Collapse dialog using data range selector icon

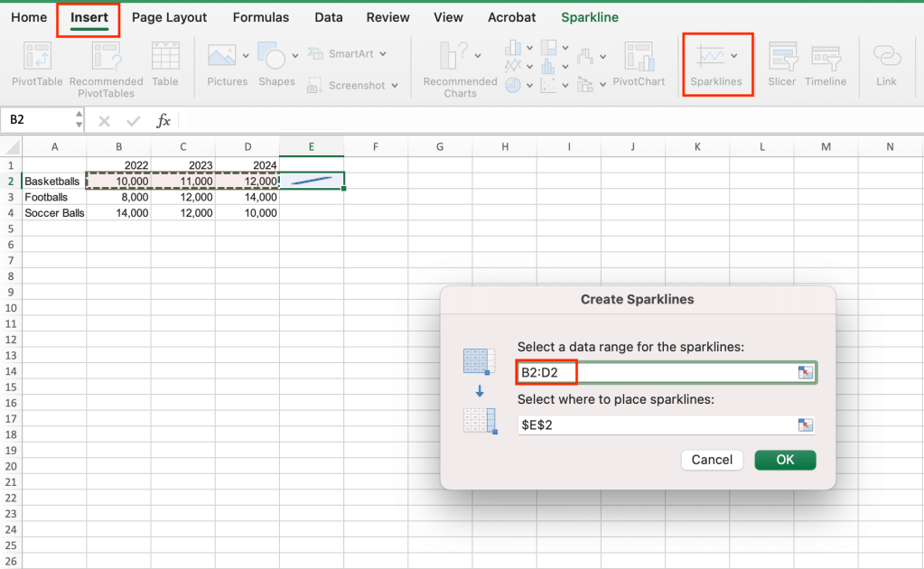pyautogui.click(x=805, y=372)
